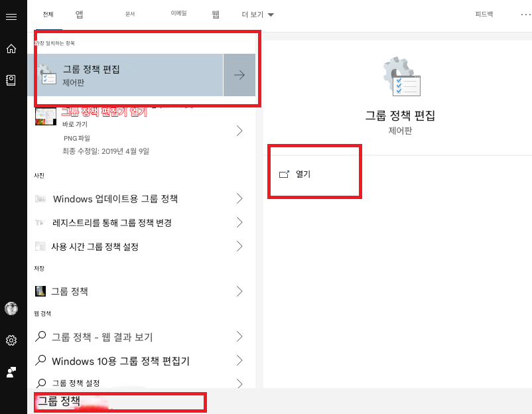Viewport: 532px width, 414px height.
Task: Expand best match arrow for 그룹 정책 편집
Action: pos(239,75)
